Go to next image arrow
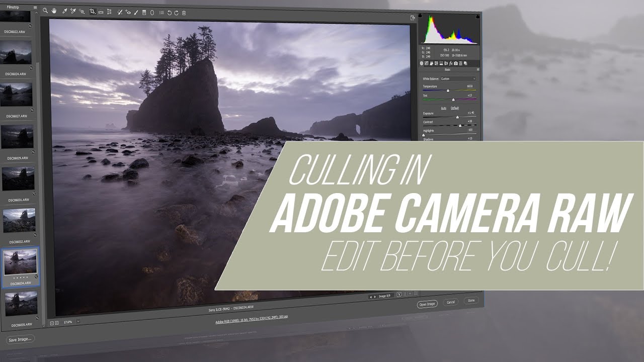This screenshot has height=362, width=644. pos(374,297)
